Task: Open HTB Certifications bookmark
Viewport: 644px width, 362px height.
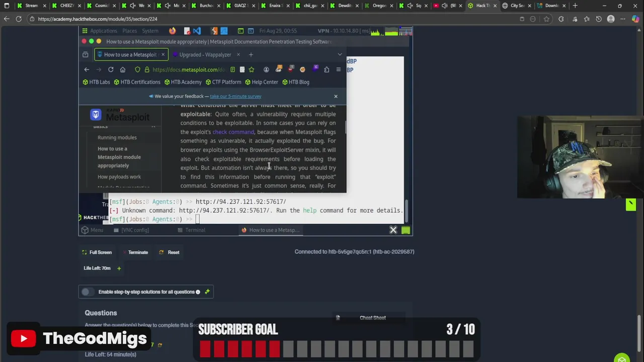Action: pos(137,82)
